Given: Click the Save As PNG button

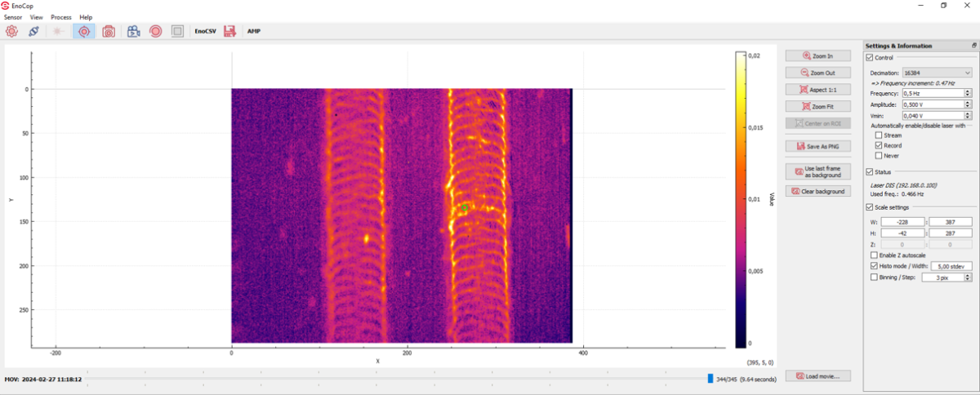Looking at the screenshot, I should point(818,146).
